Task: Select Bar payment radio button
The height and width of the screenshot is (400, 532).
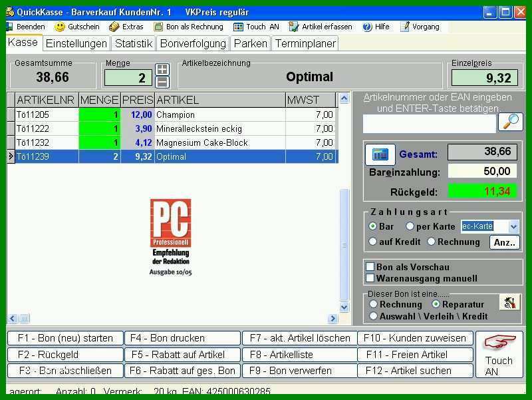Action: (x=372, y=226)
